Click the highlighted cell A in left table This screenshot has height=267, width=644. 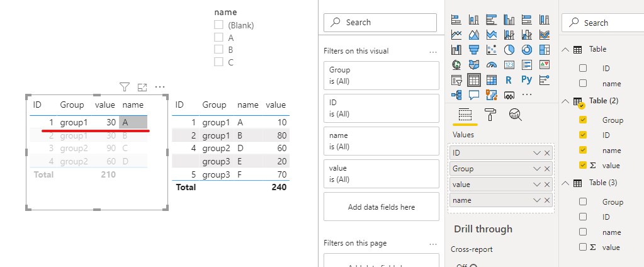133,122
